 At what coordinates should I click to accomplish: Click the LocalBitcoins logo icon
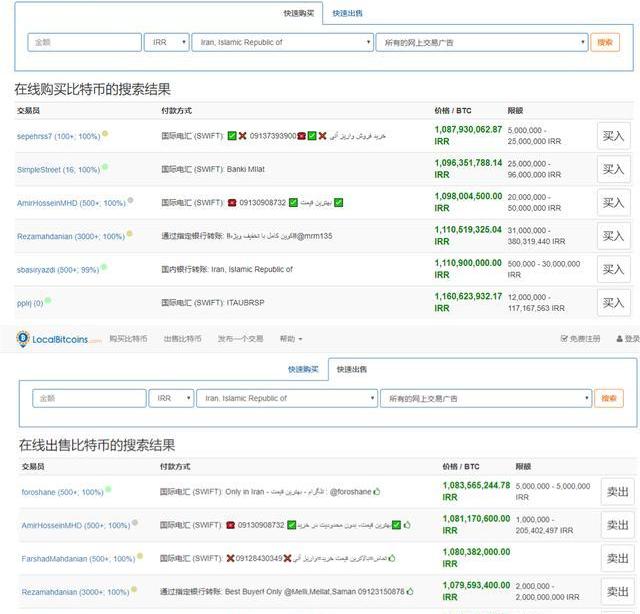pos(23,340)
